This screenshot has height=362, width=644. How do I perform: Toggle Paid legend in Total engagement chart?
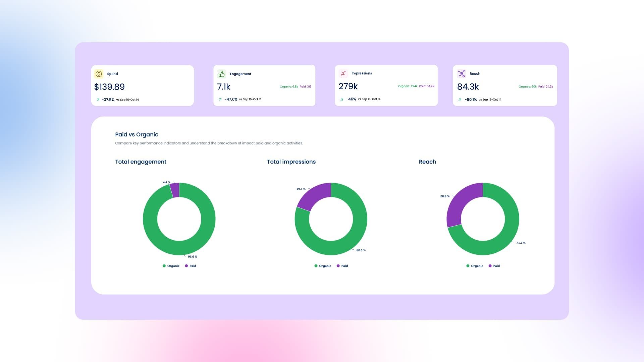point(191,266)
